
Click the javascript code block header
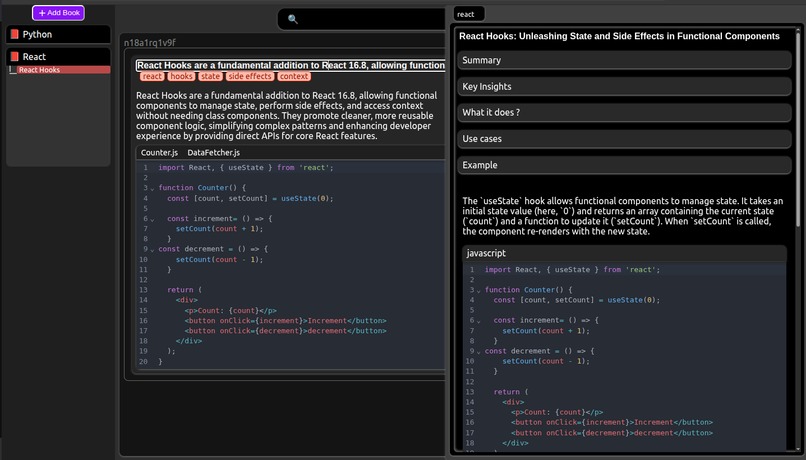pyautogui.click(x=624, y=253)
